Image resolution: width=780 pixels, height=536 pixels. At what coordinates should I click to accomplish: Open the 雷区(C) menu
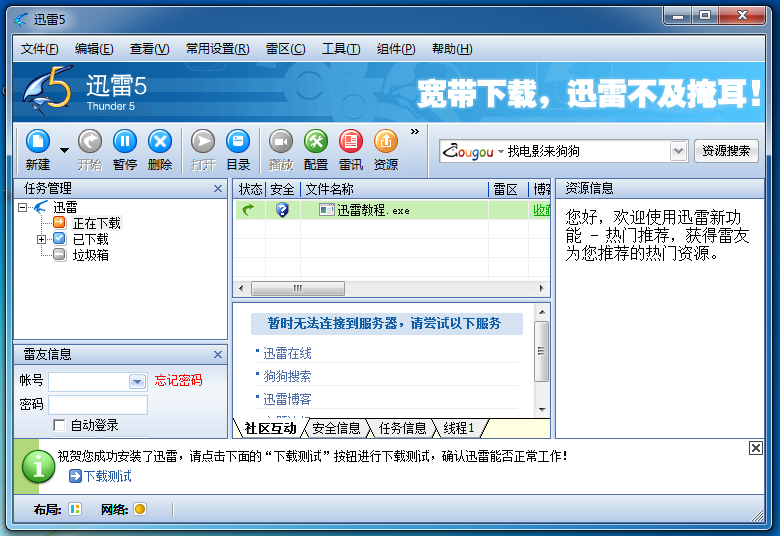pyautogui.click(x=285, y=49)
